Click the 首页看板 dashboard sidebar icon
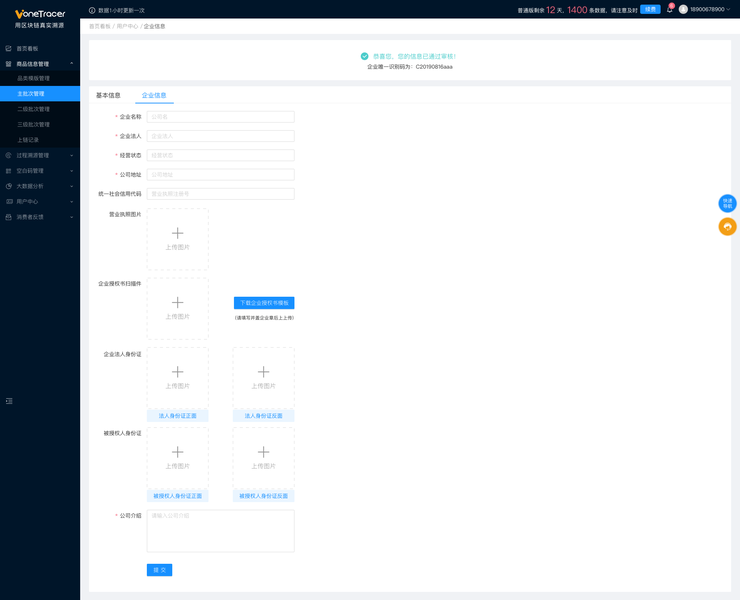 (8, 49)
